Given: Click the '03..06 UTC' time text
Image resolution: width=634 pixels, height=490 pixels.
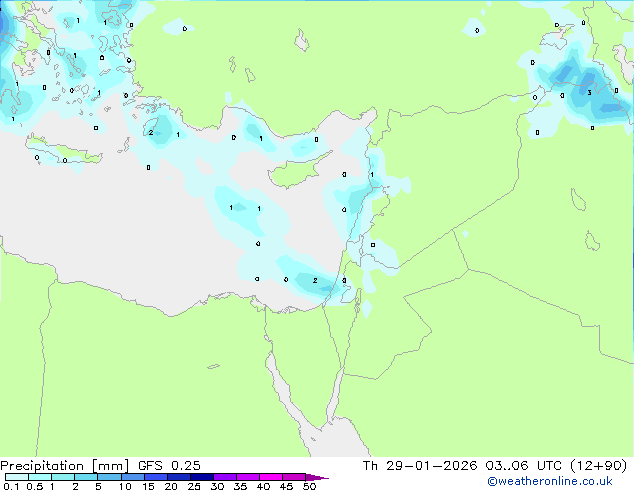Looking at the screenshot, I should pyautogui.click(x=524, y=466).
